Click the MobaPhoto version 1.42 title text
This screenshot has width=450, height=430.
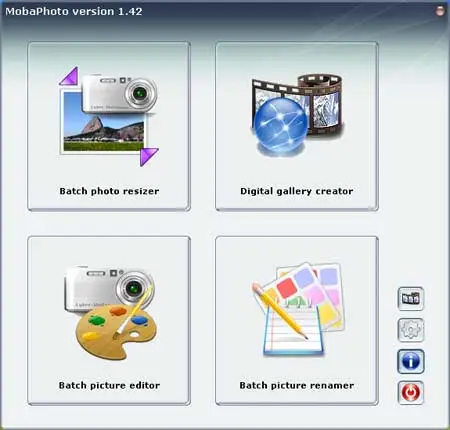coord(74,11)
